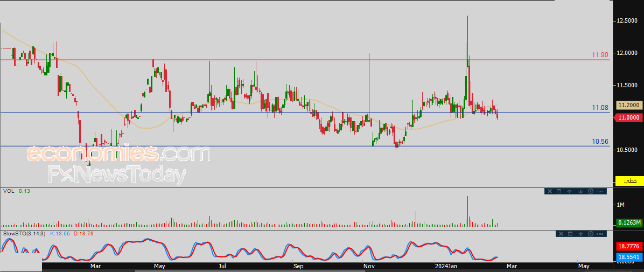Click the red 18.7776 stochastic D tag
Viewport: 644px width, 272px height.
click(x=628, y=247)
